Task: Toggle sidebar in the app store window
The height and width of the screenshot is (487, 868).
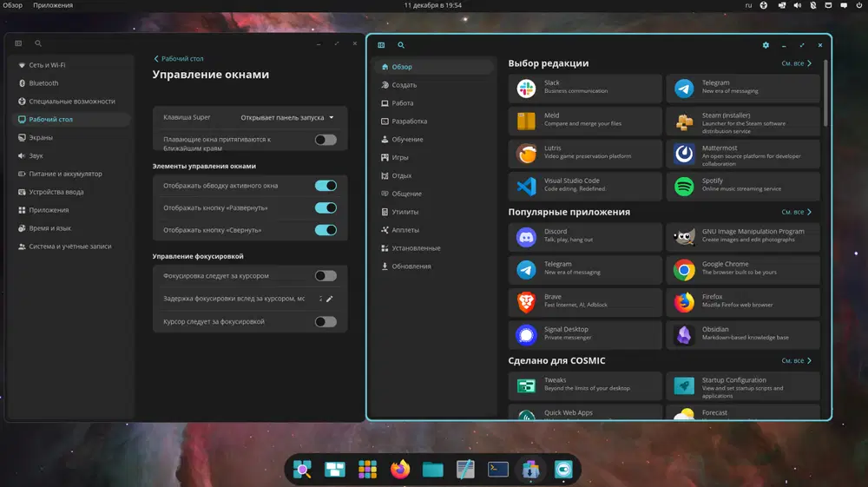Action: click(x=381, y=45)
